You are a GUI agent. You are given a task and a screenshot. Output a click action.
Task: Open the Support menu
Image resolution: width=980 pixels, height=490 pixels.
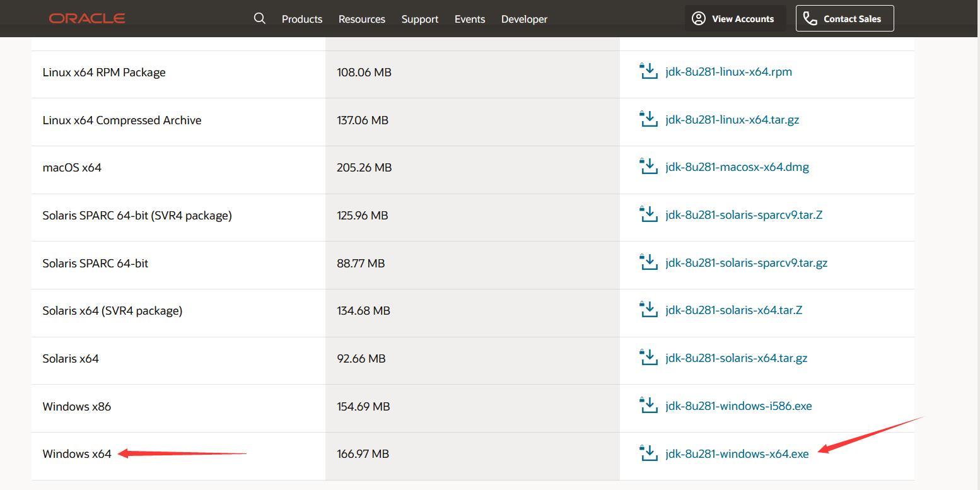pos(420,19)
